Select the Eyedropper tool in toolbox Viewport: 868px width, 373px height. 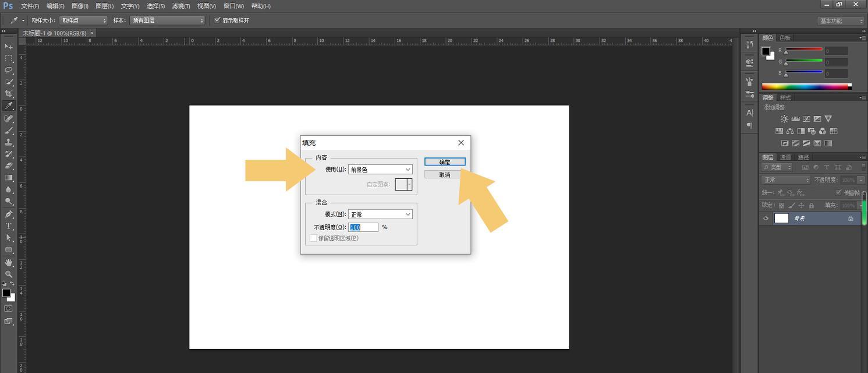point(9,106)
